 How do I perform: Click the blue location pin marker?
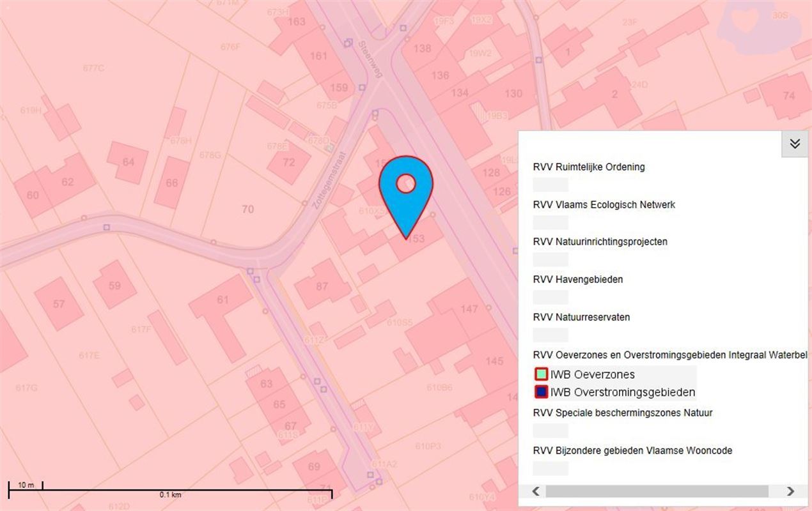[x=405, y=189]
